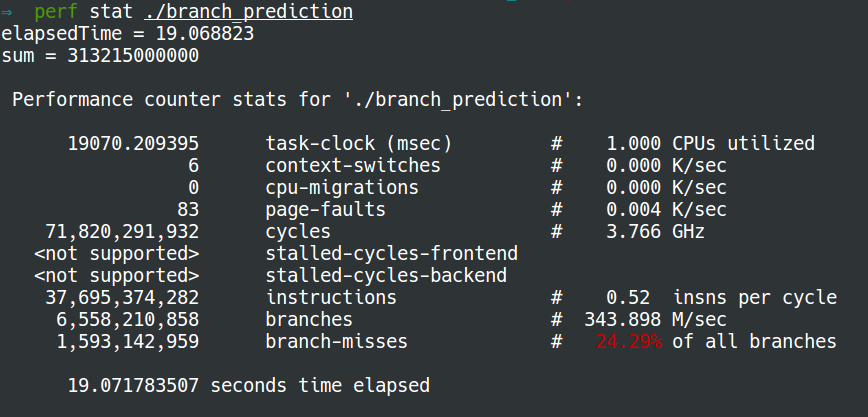Click the green prompt arrow icon
The width and height of the screenshot is (868, 417).
6,12
